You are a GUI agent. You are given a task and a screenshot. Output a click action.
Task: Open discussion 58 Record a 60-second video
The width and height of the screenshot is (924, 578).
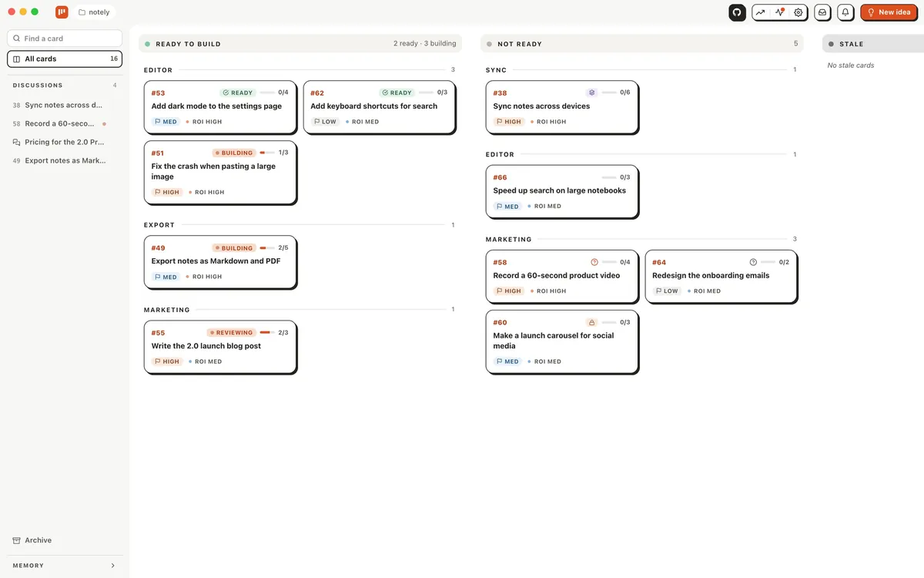pyautogui.click(x=65, y=123)
